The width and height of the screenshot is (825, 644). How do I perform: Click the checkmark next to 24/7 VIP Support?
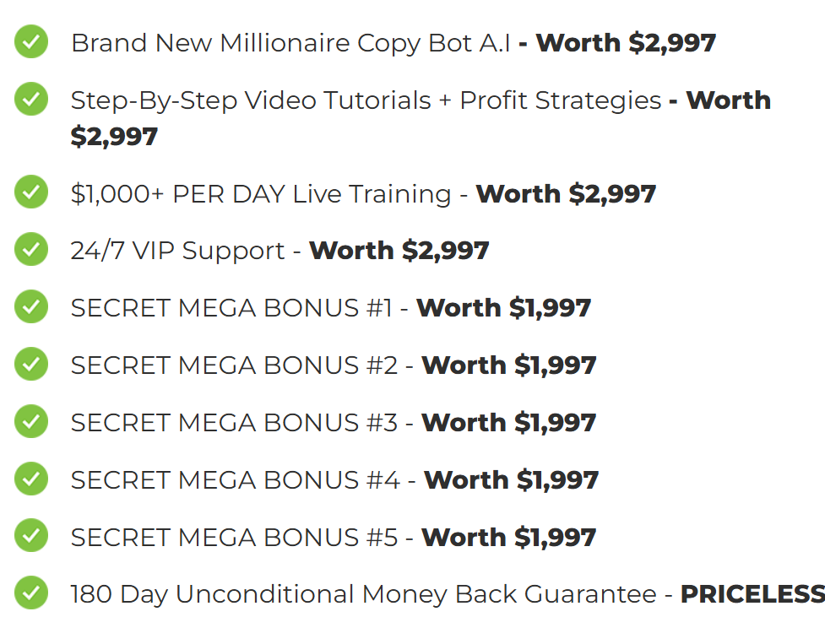pyautogui.click(x=31, y=249)
